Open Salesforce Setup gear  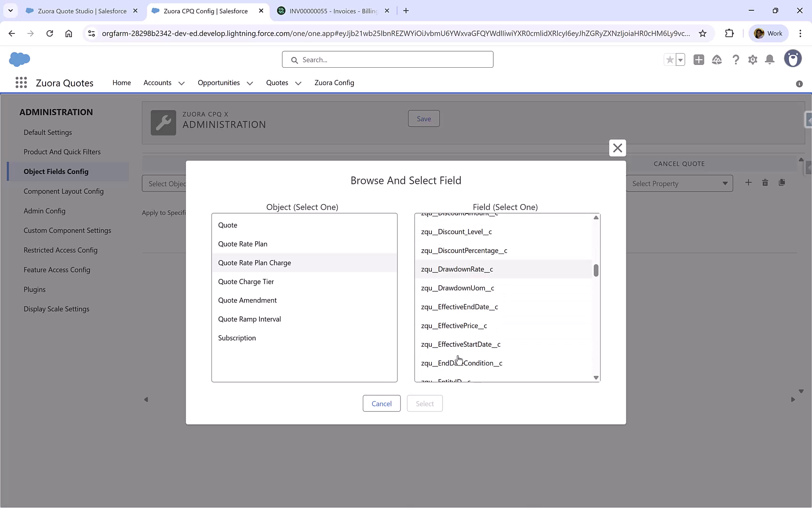coord(752,60)
